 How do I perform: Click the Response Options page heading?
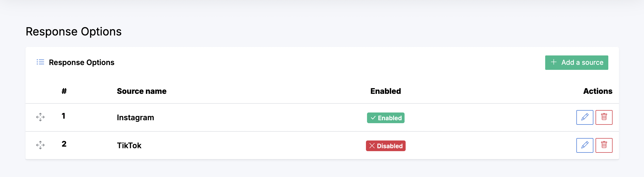point(74,31)
